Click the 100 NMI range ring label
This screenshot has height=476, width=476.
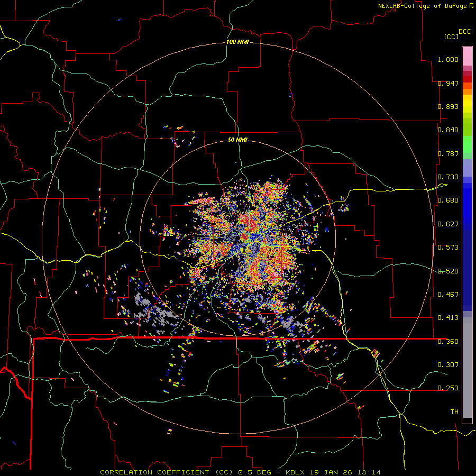[237, 42]
